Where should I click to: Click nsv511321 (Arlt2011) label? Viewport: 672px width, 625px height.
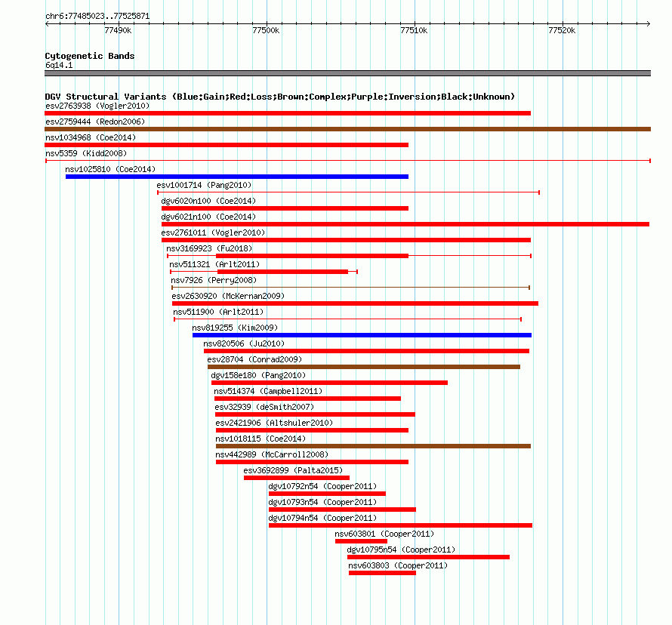tap(214, 264)
